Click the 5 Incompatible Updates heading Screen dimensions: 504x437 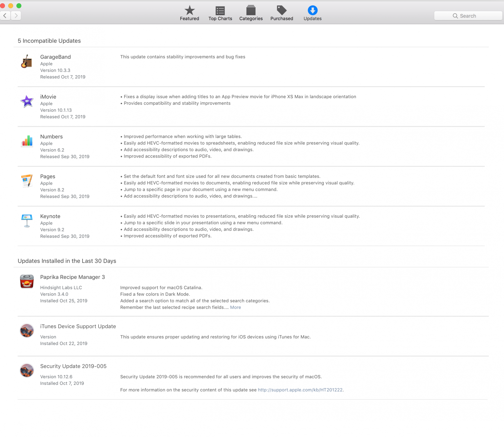[49, 41]
